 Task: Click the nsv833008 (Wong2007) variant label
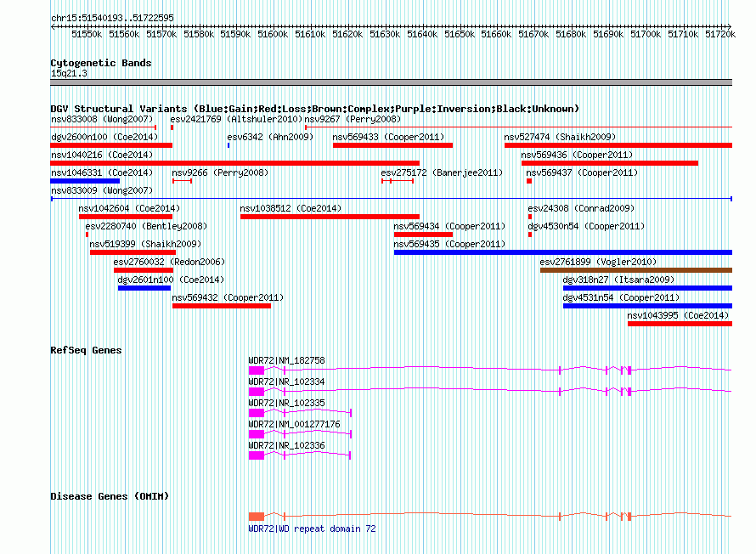tap(102, 119)
